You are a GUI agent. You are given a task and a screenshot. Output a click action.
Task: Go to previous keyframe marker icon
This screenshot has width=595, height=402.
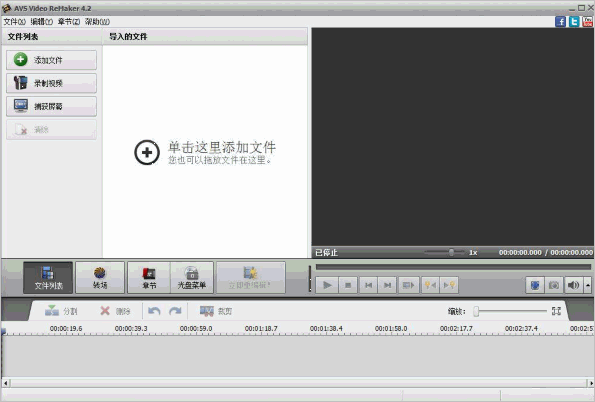[430, 285]
